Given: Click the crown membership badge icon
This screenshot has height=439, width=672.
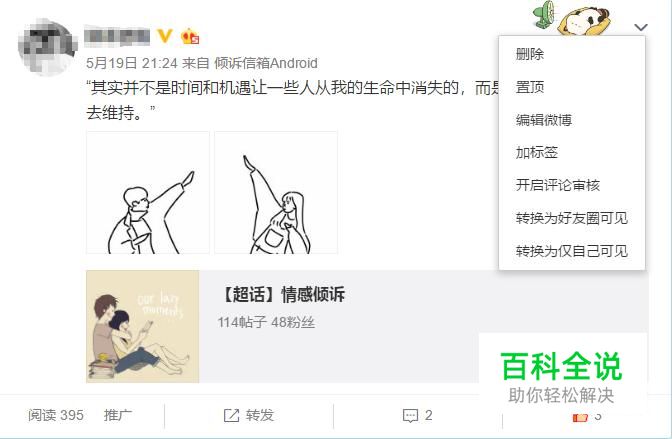Looking at the screenshot, I should tap(190, 36).
